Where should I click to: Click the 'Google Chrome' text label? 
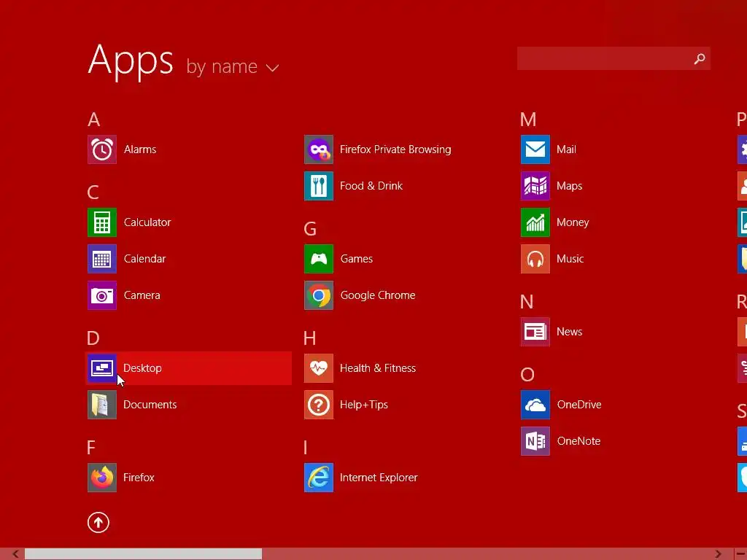click(x=378, y=295)
